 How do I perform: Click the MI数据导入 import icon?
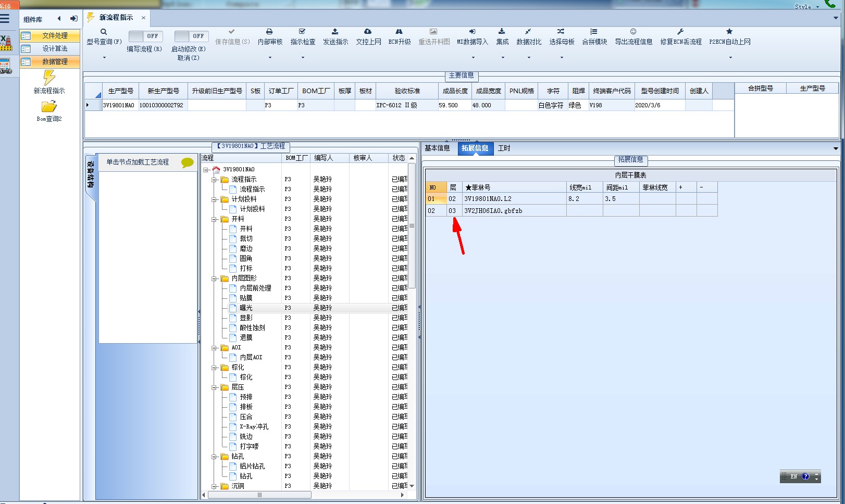tap(472, 32)
